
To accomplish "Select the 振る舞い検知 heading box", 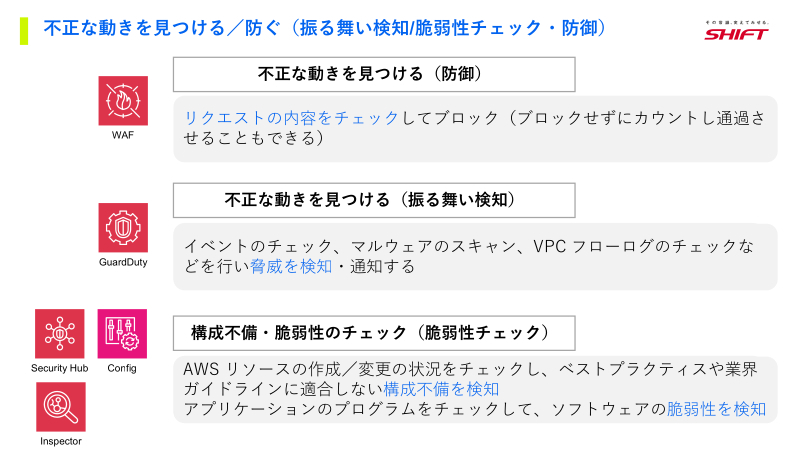I will click(x=374, y=201).
